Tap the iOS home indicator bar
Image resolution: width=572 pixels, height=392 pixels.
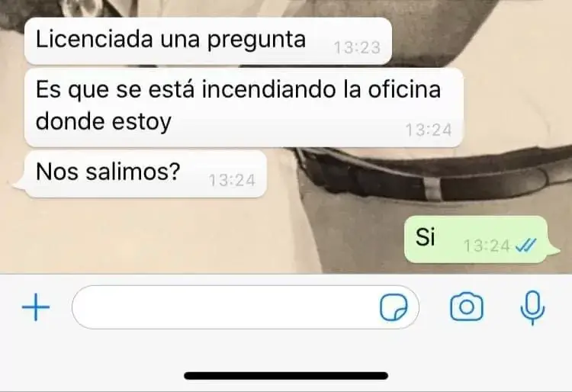(286, 376)
